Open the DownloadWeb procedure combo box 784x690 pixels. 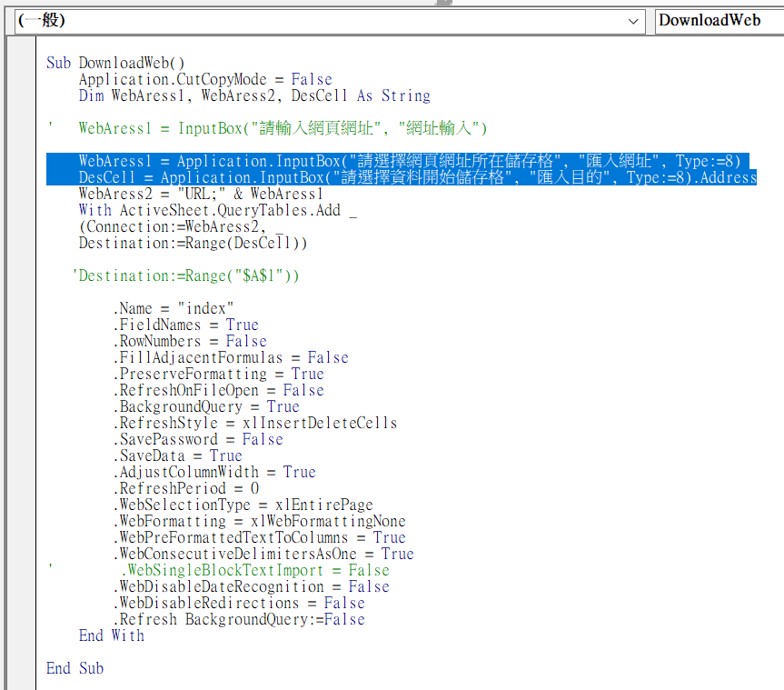[x=719, y=22]
